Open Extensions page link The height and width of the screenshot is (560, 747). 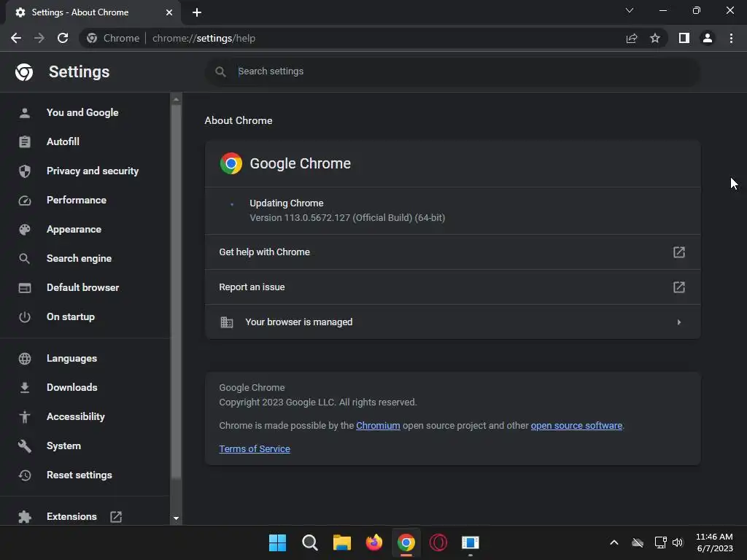pos(71,516)
